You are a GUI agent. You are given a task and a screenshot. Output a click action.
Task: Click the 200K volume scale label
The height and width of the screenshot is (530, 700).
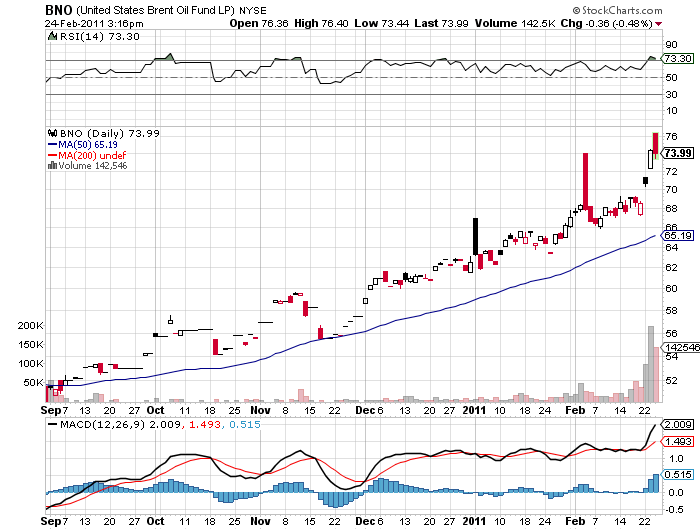[30, 326]
